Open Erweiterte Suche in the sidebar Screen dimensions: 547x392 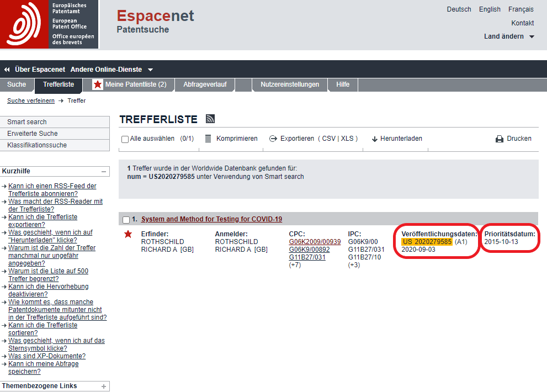coord(55,134)
